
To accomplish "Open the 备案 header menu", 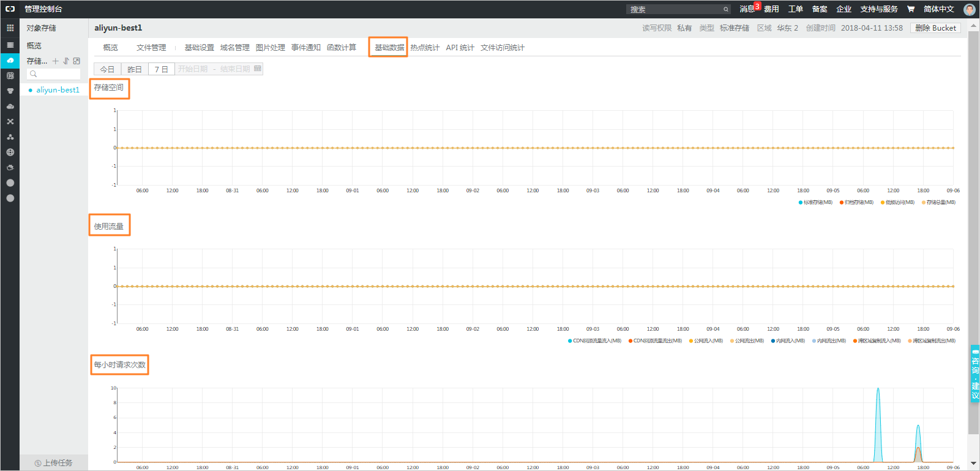I will click(x=820, y=9).
